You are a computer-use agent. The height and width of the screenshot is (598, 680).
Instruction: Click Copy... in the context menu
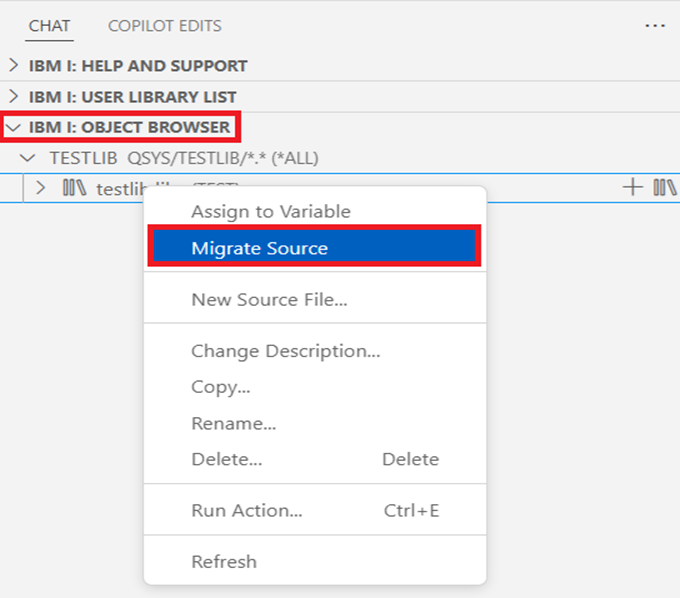pyautogui.click(x=220, y=387)
